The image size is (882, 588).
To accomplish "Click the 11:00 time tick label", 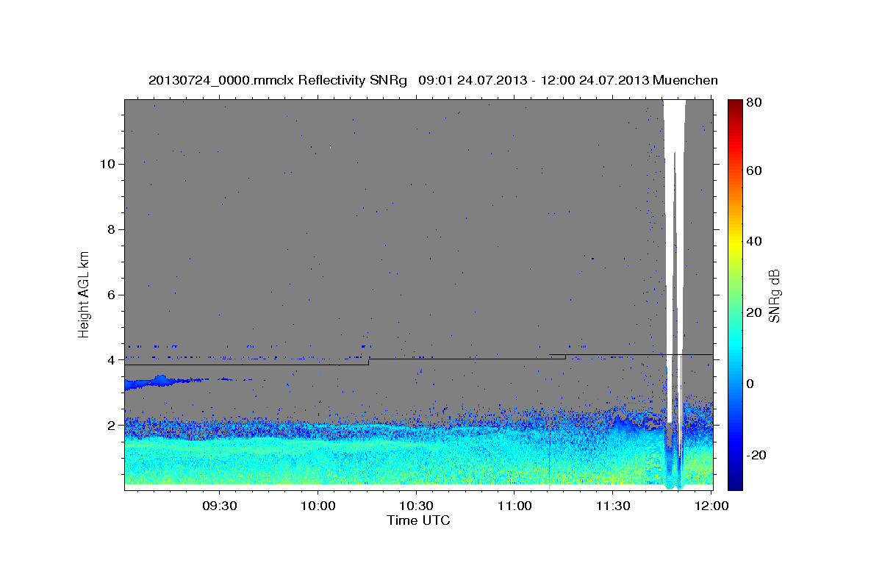I will [514, 506].
